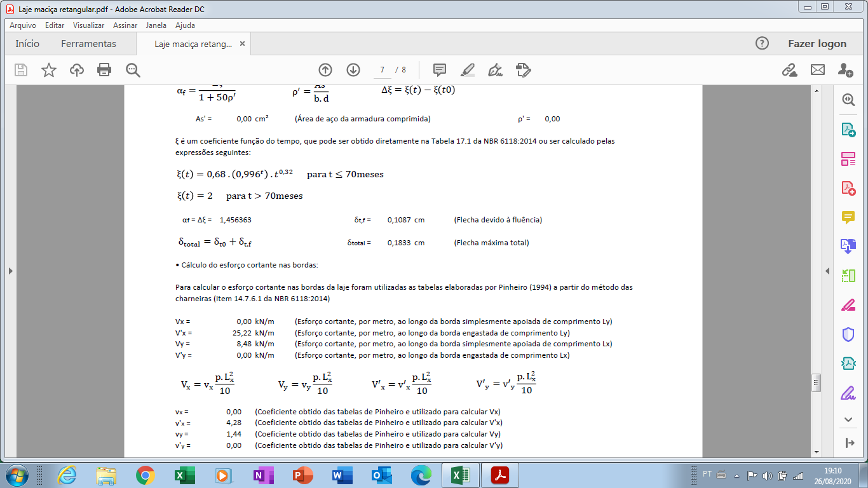This screenshot has height=488, width=868.
Task: Collapse the tools pane with the arrow-bar icon
Action: tap(848, 442)
